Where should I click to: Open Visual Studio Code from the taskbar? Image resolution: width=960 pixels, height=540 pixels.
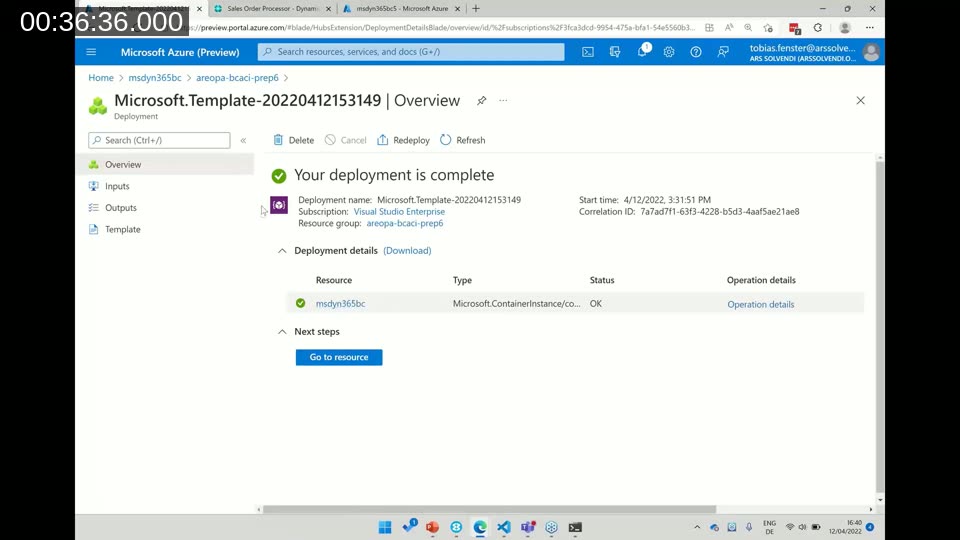(x=504, y=527)
